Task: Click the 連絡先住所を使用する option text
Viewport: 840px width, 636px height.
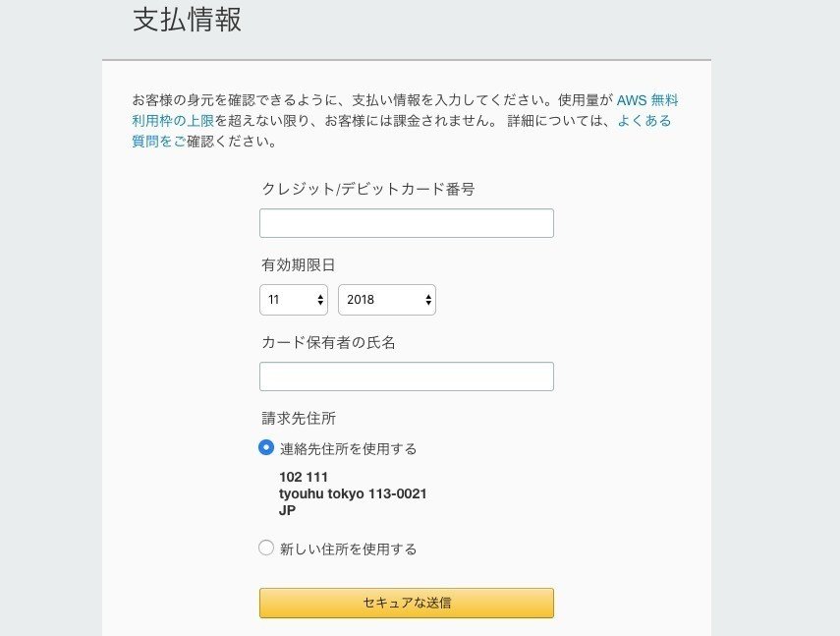Action: pyautogui.click(x=348, y=449)
